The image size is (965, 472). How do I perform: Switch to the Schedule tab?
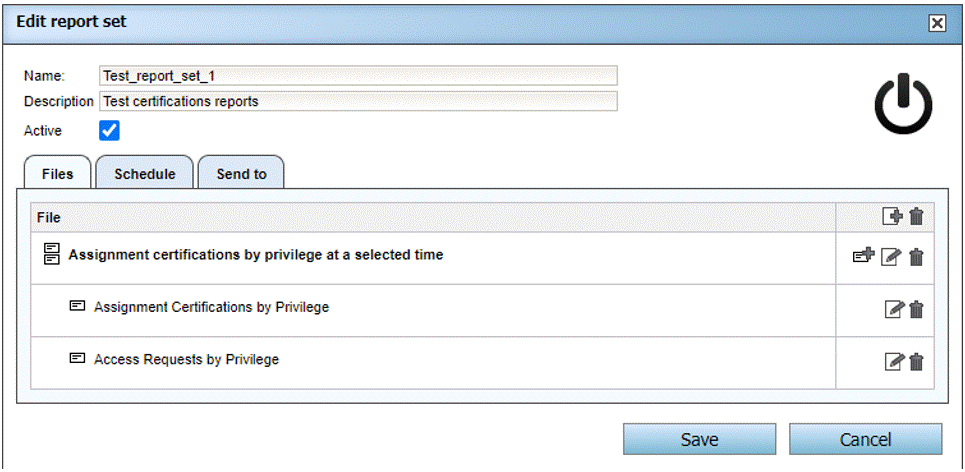pyautogui.click(x=145, y=174)
